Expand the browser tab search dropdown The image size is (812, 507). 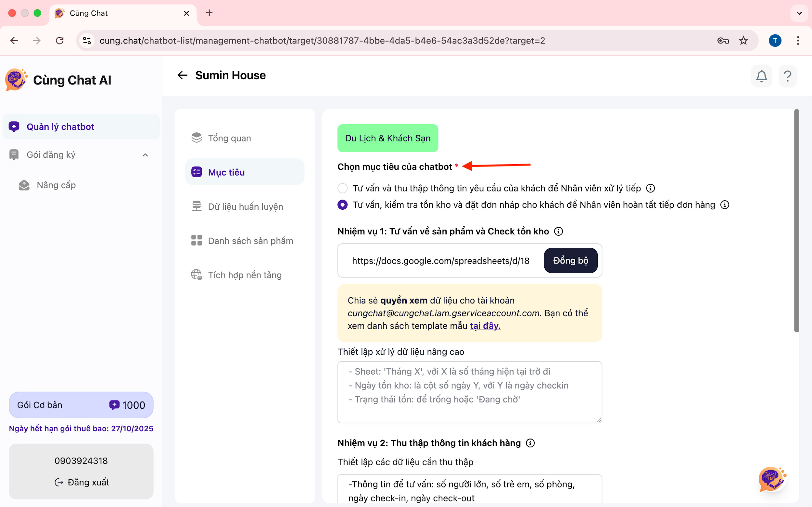coord(799,13)
